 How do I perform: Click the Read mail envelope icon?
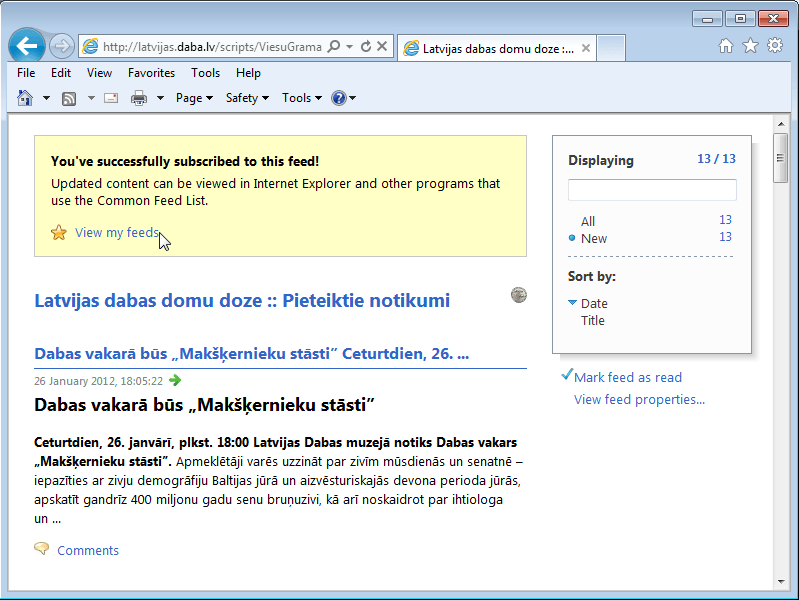coord(111,97)
